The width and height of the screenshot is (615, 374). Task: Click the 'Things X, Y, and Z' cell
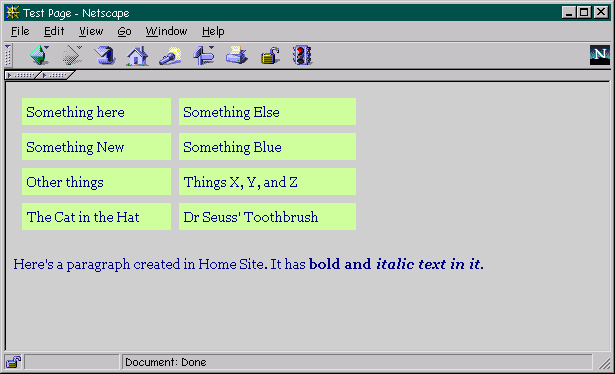[x=267, y=182]
